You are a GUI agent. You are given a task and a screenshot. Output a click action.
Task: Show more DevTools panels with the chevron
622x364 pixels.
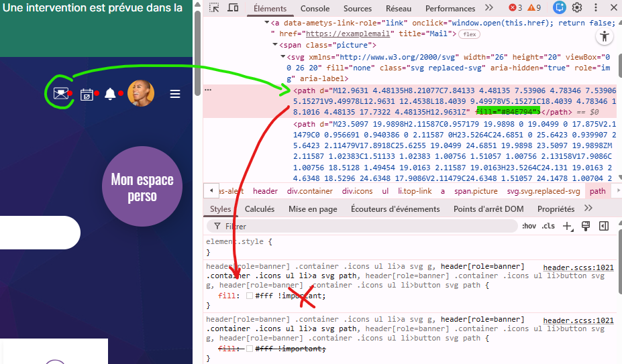point(489,8)
